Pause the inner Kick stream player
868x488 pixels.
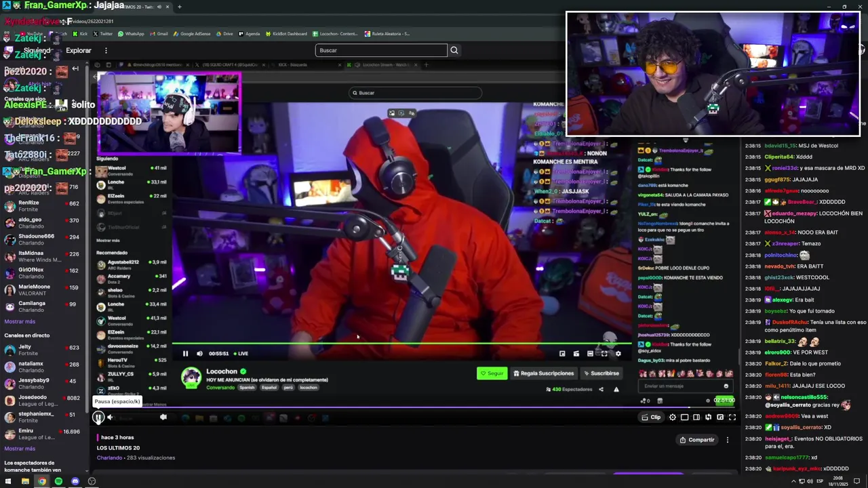[185, 353]
